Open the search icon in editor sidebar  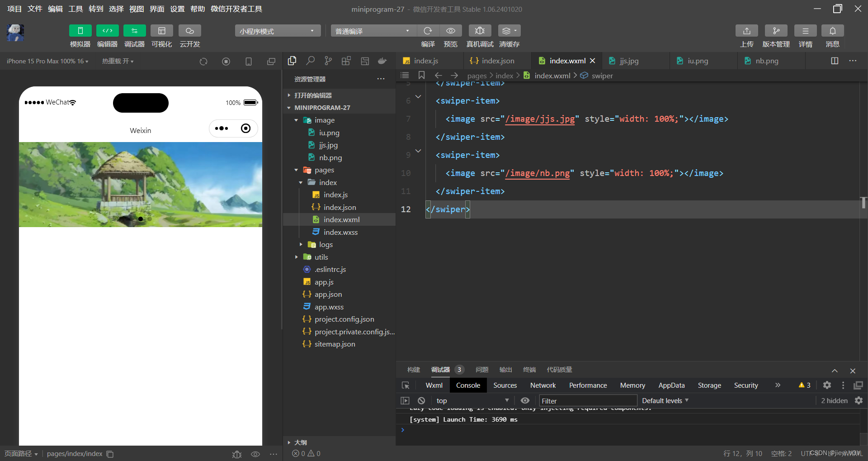pos(310,61)
